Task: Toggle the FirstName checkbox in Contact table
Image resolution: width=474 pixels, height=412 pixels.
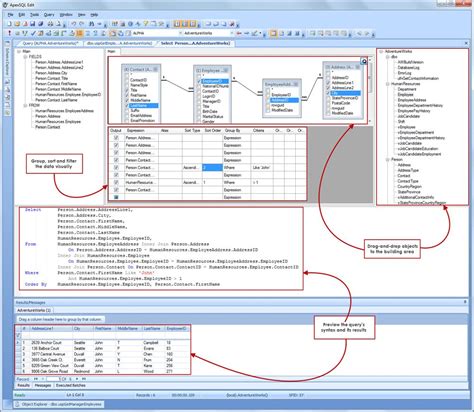Action: (x=127, y=95)
